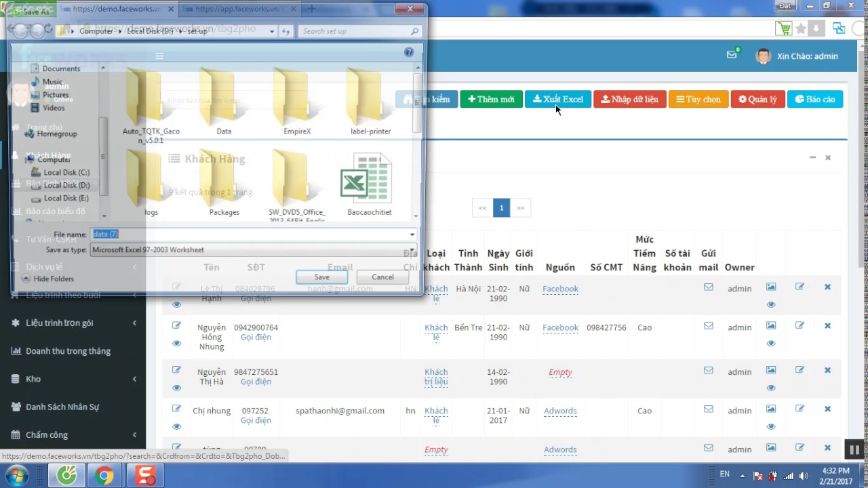Viewport: 868px width, 488px height.
Task: Select the Baocaochitiet Excel file
Action: click(x=370, y=184)
